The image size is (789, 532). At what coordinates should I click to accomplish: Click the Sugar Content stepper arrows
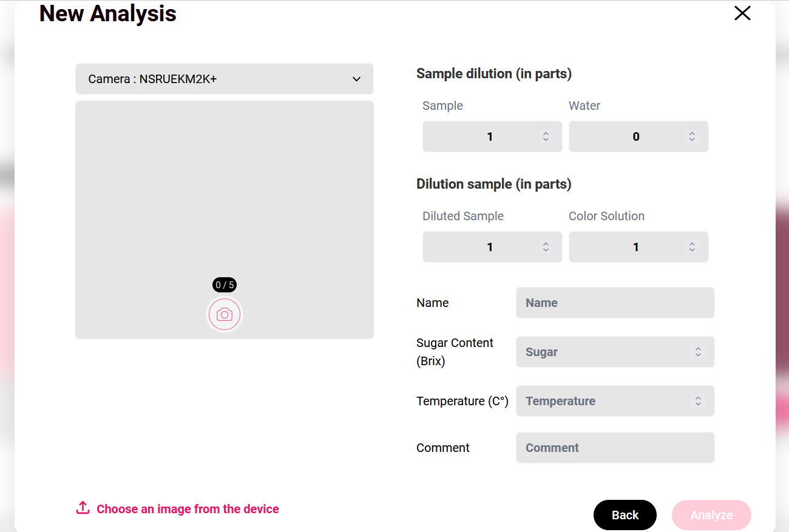coord(698,352)
